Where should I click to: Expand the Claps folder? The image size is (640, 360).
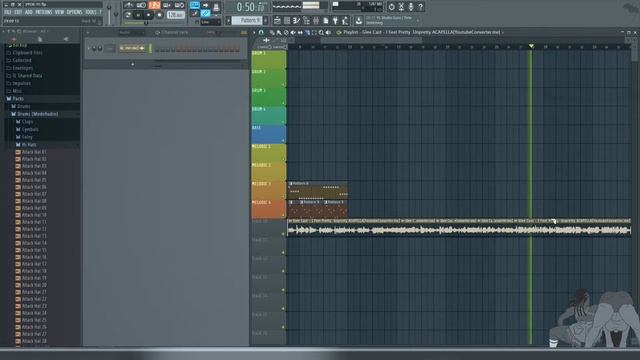tap(27, 122)
